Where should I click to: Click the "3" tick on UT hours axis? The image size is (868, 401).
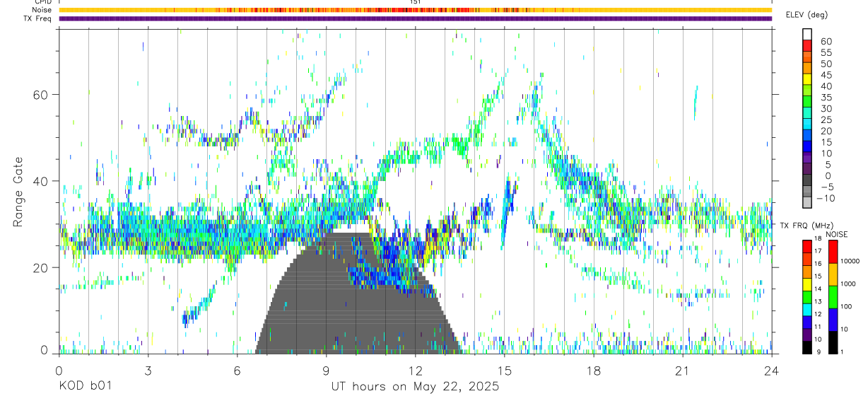pyautogui.click(x=148, y=371)
